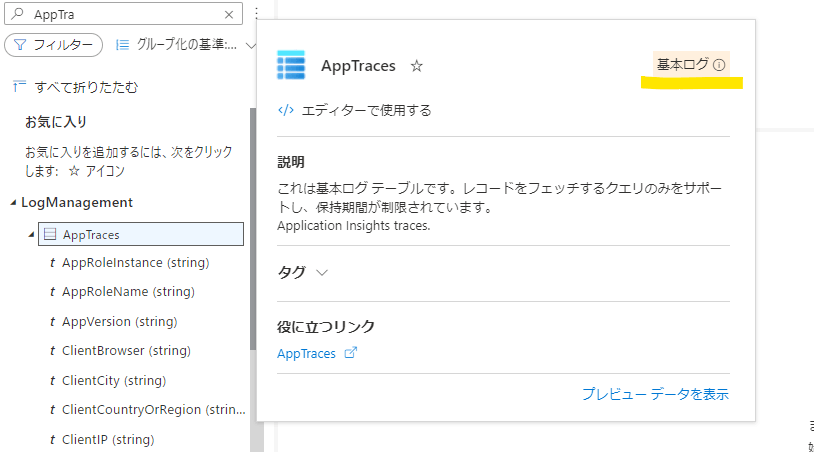Screen dimensions: 814x452
Task: Click the sidebar vertical scrollbar
Action: [253, 228]
